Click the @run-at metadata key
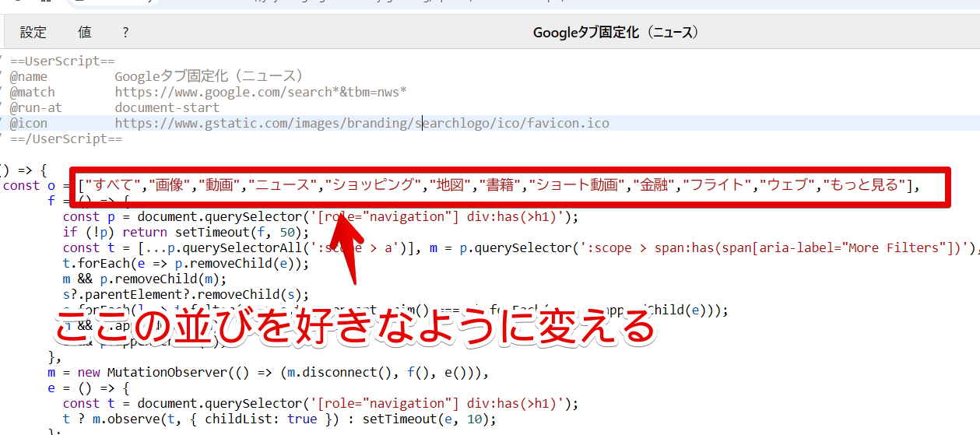This screenshot has height=435, width=980. 36,107
